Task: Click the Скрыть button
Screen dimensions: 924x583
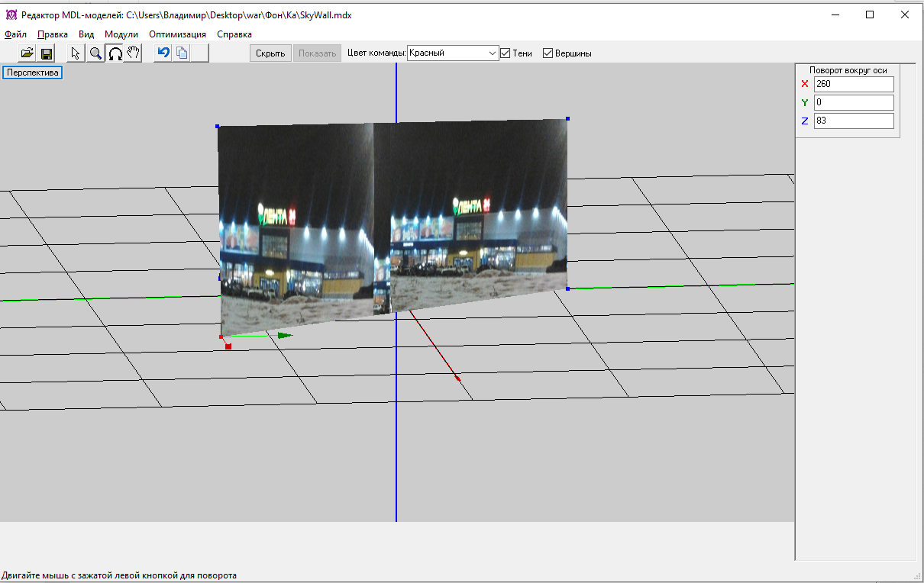Action: 270,53
